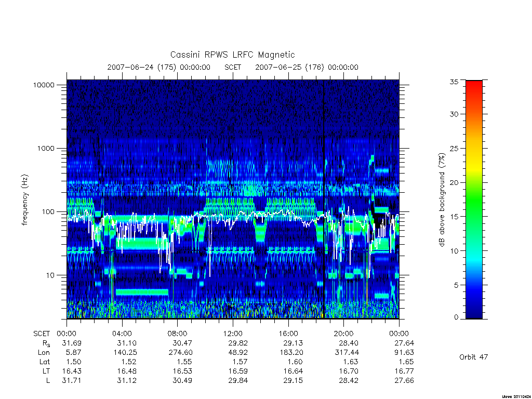This screenshot has width=532, height=399.
Task: Click the Lon value '274.60'
Action: coord(180,353)
